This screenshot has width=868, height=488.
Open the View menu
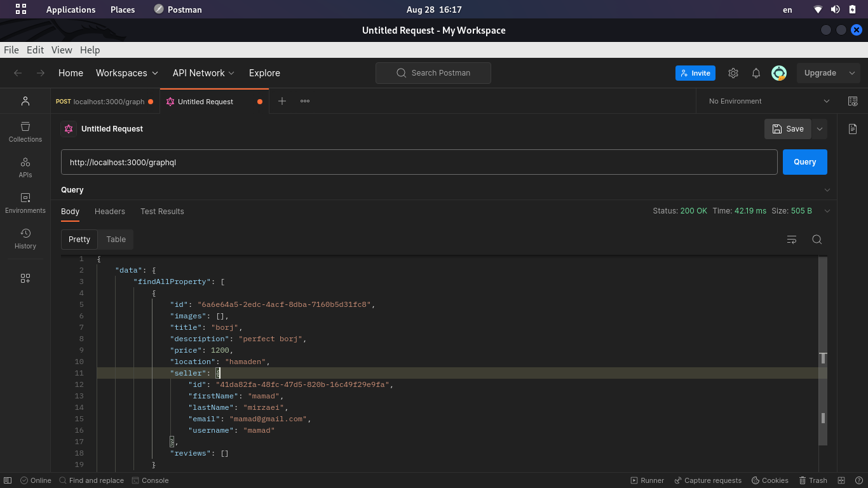pyautogui.click(x=62, y=50)
